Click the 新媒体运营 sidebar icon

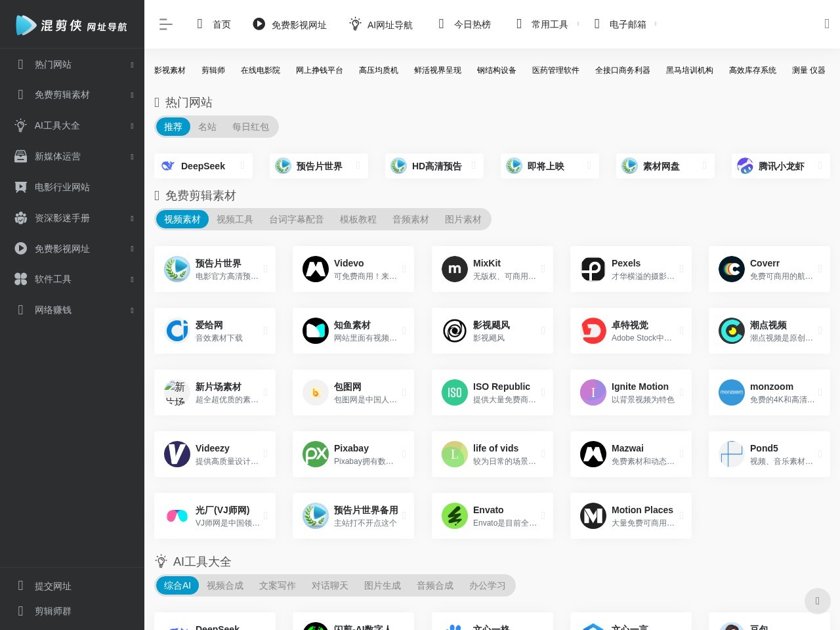click(x=21, y=156)
